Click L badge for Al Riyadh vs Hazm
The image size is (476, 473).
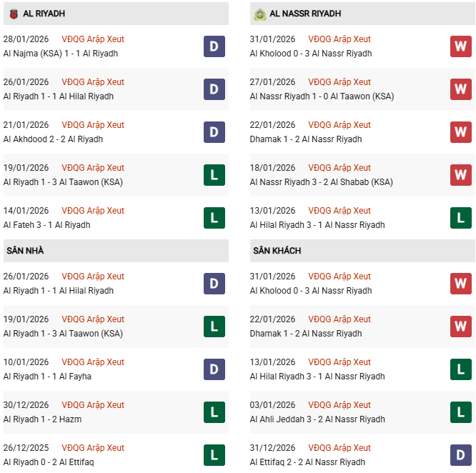214,412
